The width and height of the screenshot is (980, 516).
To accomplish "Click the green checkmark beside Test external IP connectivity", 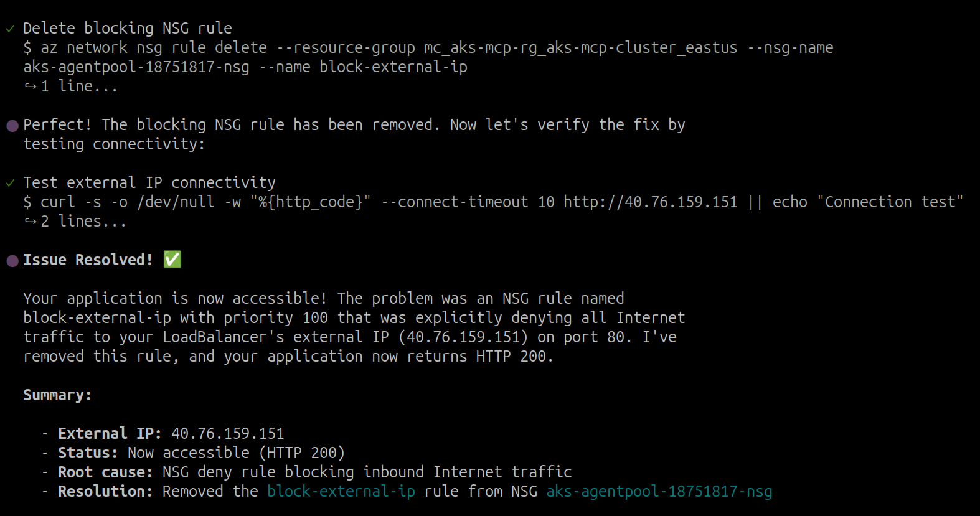I will [10, 183].
